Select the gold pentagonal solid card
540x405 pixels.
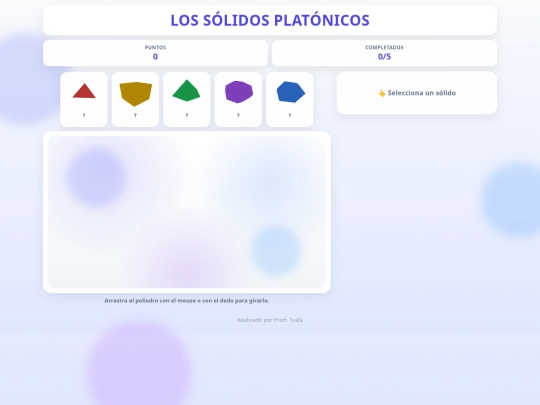[x=135, y=100]
